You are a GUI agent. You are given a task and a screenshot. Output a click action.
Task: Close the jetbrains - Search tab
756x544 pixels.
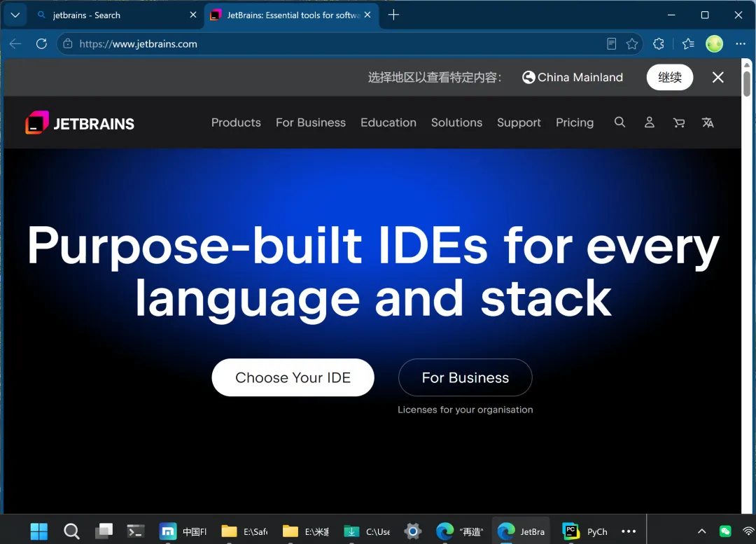(193, 15)
